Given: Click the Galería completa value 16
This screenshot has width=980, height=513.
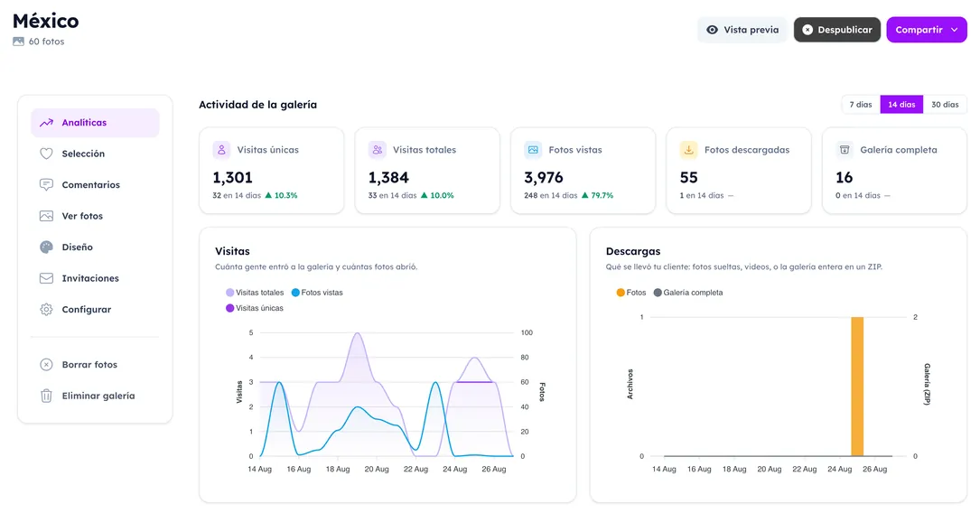Looking at the screenshot, I should [845, 178].
